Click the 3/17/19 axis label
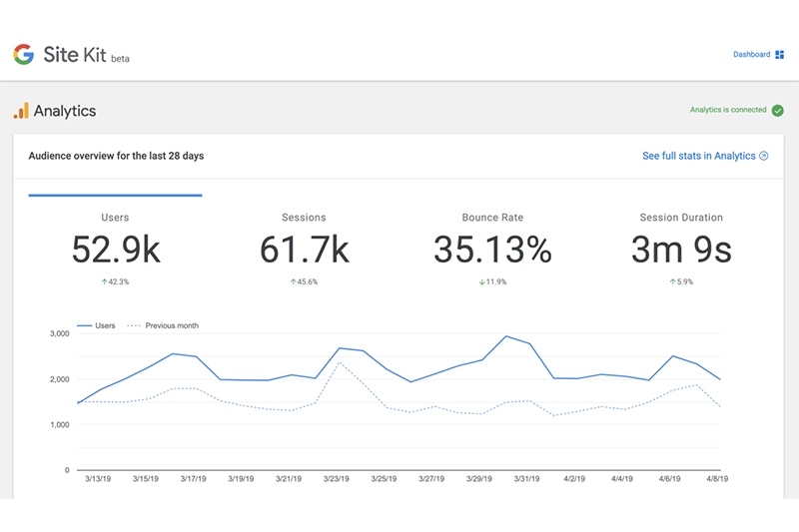Screen dimensions: 799x532 (x=193, y=479)
